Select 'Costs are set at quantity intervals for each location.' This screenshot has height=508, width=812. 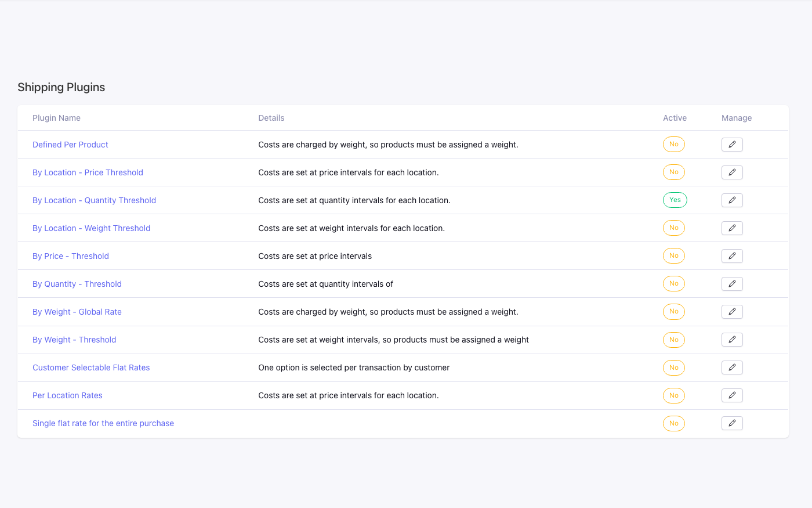[354, 200]
